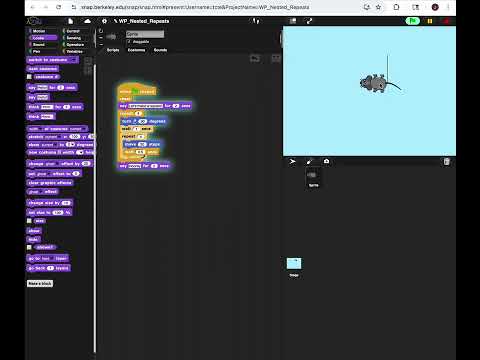This screenshot has height=360, width=480.
Task: Select the Sound block category
Action: tap(43, 45)
